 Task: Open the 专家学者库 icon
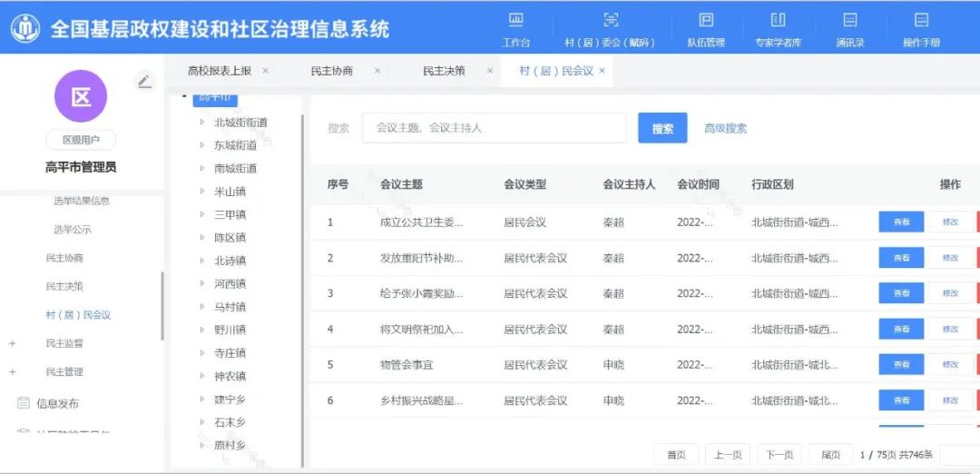coord(778,21)
